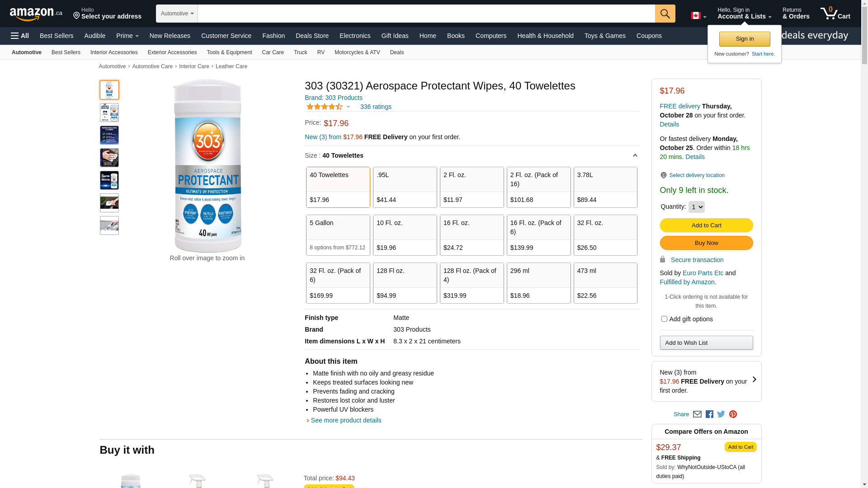
Task: Click the Secure transaction link
Action: point(697,260)
